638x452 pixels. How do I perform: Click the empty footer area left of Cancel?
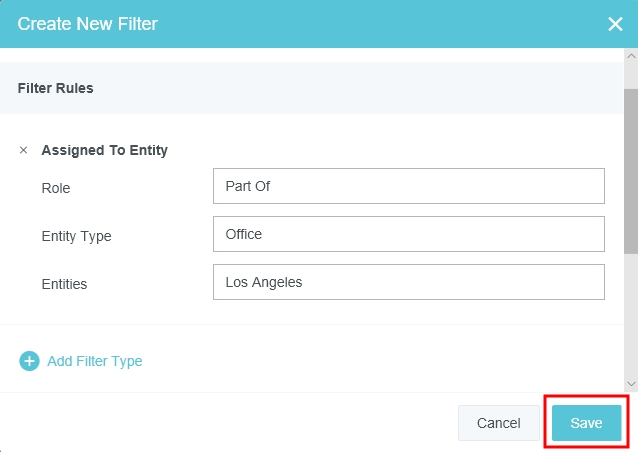tap(230, 423)
